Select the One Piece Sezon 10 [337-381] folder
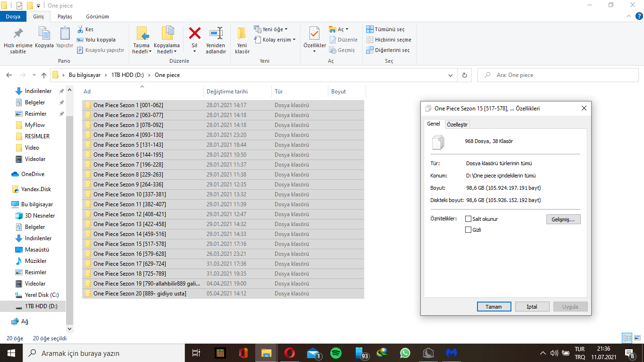Image resolution: width=644 pixels, height=362 pixels. tap(223, 194)
